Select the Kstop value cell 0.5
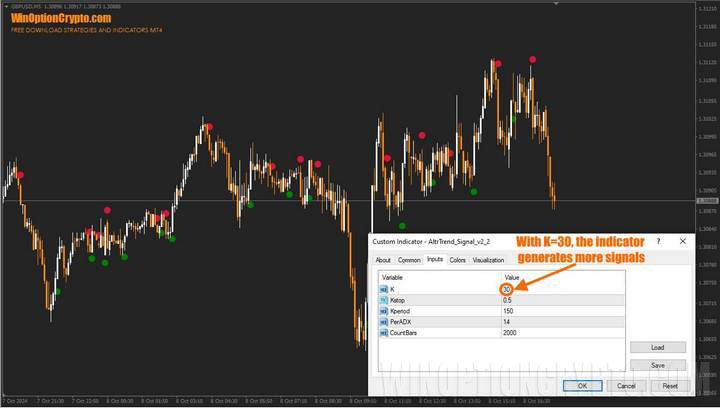This screenshot has height=408, width=720. [508, 300]
